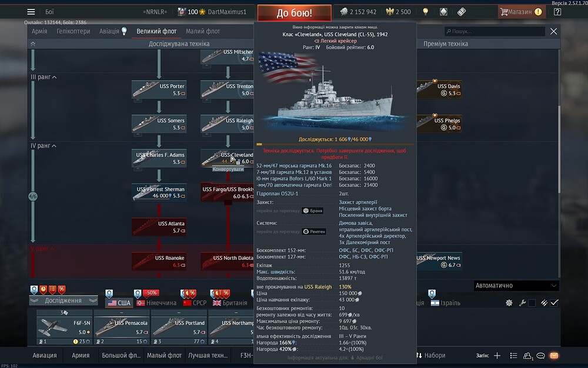Expand Дослідження panel left chevrons
The height and width of the screenshot is (368, 588).
(35, 300)
